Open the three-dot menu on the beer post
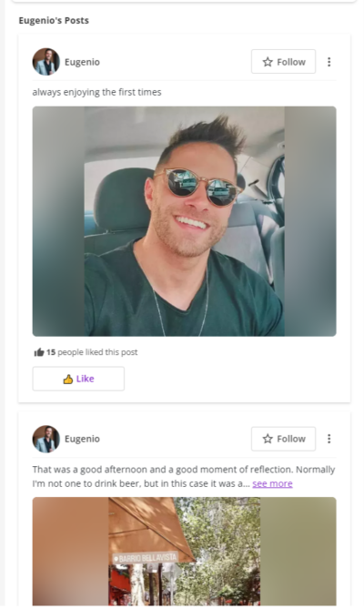Screen dimensions: 364x609 point(329,439)
